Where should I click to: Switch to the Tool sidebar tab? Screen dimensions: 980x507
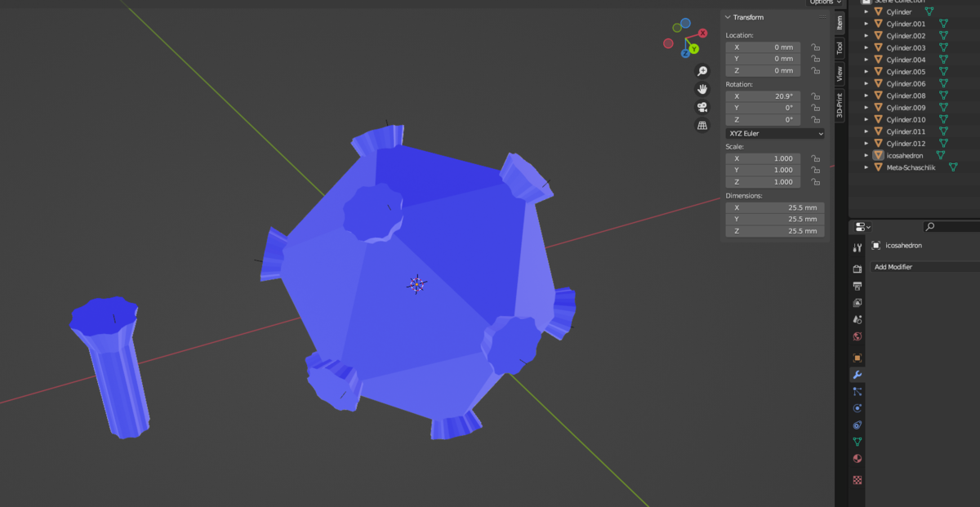click(x=840, y=48)
